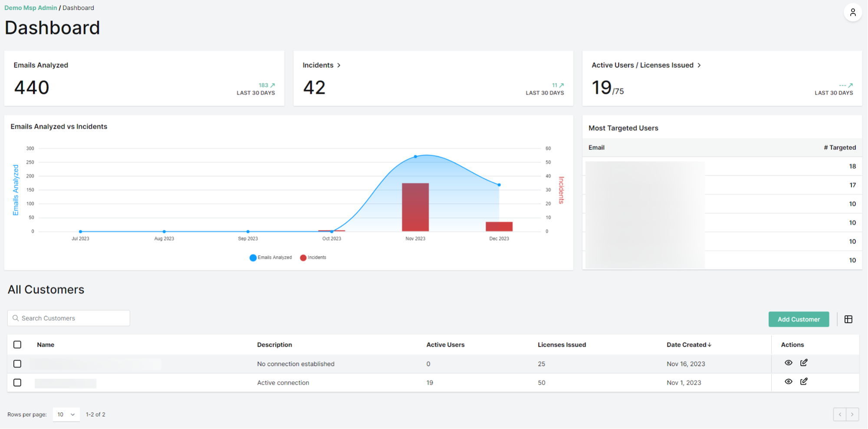Click the Add Customer button
Image resolution: width=868 pixels, height=429 pixels.
point(799,319)
